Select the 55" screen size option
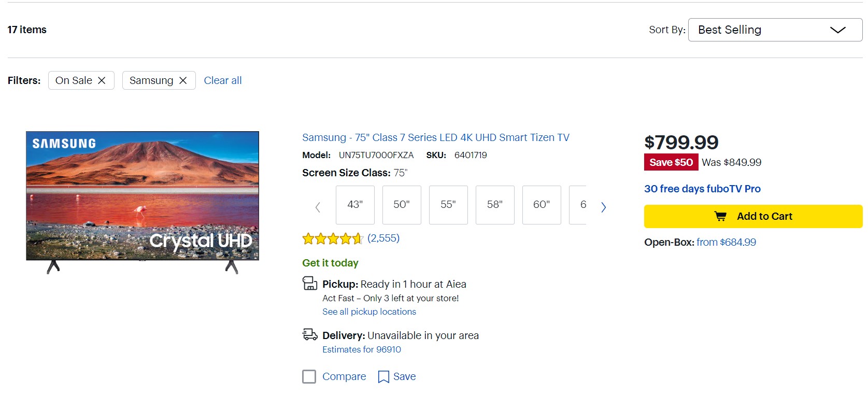The height and width of the screenshot is (408, 868). click(x=448, y=205)
